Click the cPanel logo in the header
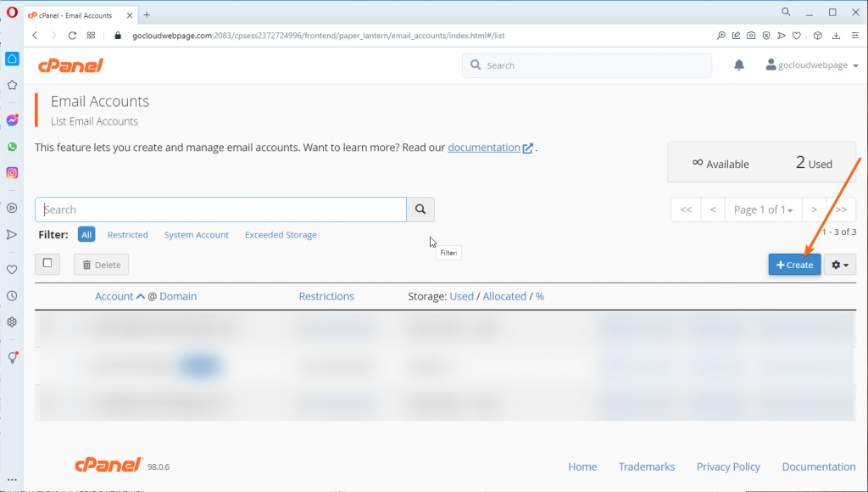Screen dimensions: 868x492 pos(70,64)
